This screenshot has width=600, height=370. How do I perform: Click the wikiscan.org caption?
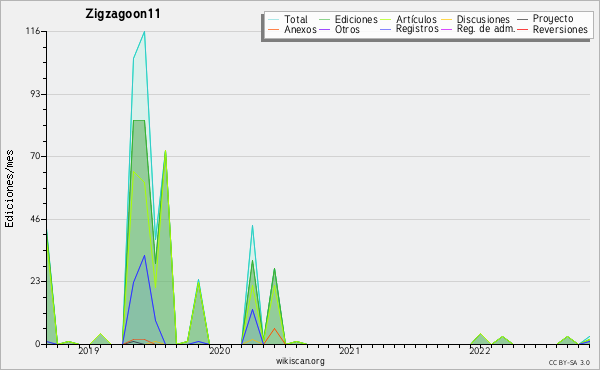point(300,361)
